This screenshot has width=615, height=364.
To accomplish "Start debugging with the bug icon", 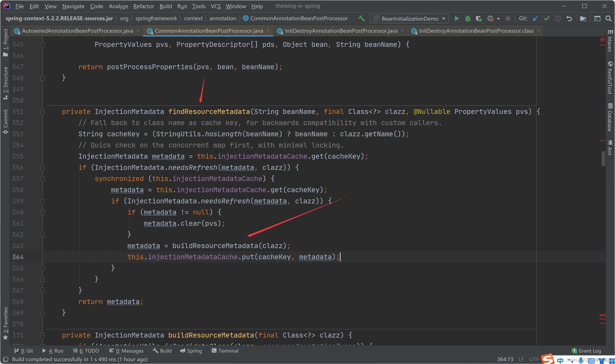I will pos(468,19).
